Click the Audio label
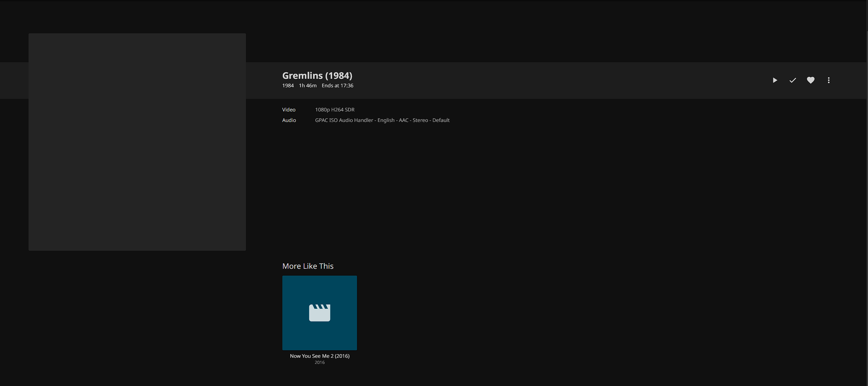 [289, 120]
